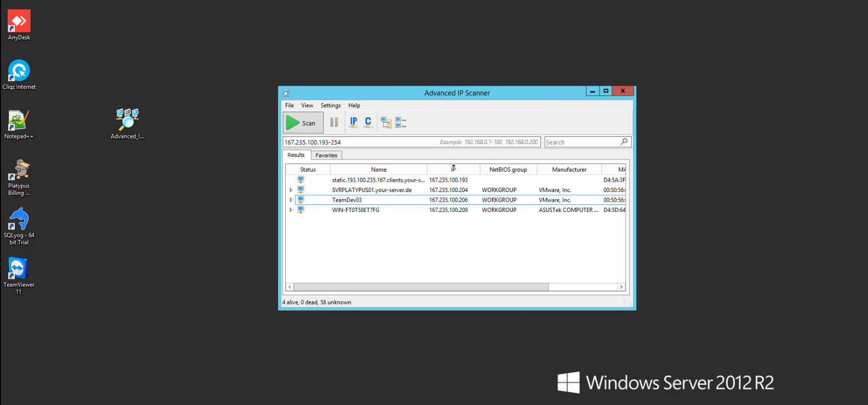Sort results by the IP column header
The width and height of the screenshot is (868, 405).
(x=453, y=170)
